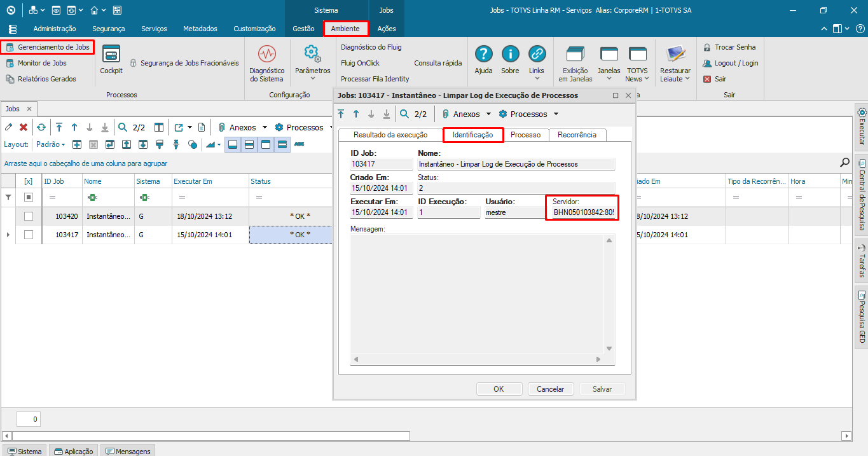Open the Padrão layout dropdown

pyautogui.click(x=50, y=144)
